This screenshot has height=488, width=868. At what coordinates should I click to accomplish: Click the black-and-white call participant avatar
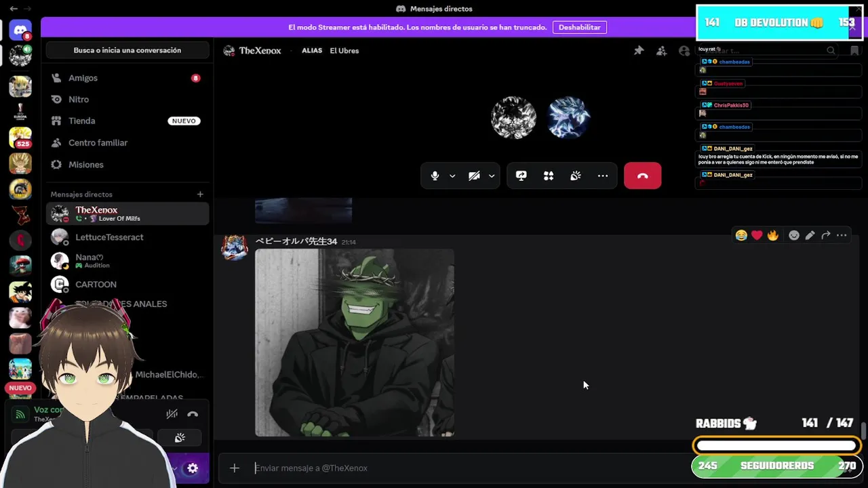point(513,117)
